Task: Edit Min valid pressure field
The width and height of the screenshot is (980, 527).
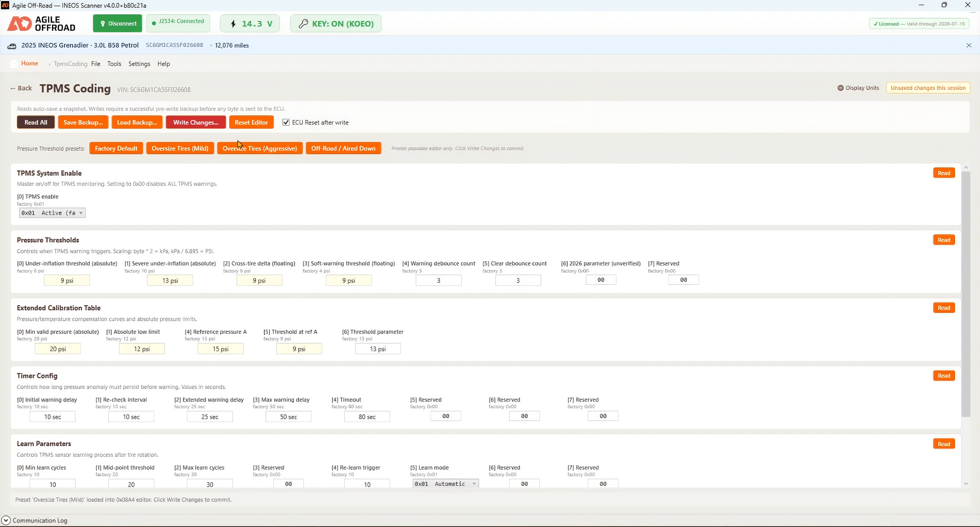Action: click(58, 349)
